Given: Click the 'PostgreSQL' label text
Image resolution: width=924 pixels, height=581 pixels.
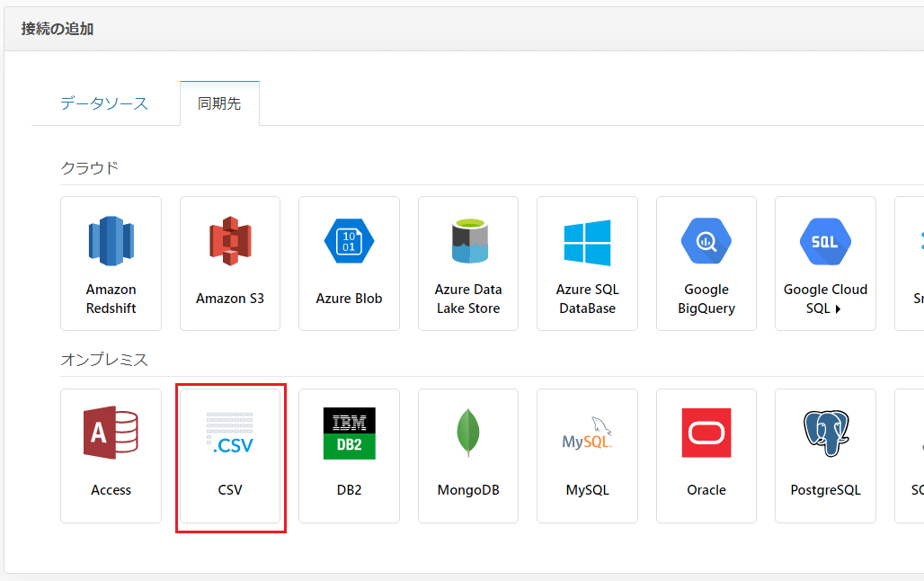Looking at the screenshot, I should 826,490.
